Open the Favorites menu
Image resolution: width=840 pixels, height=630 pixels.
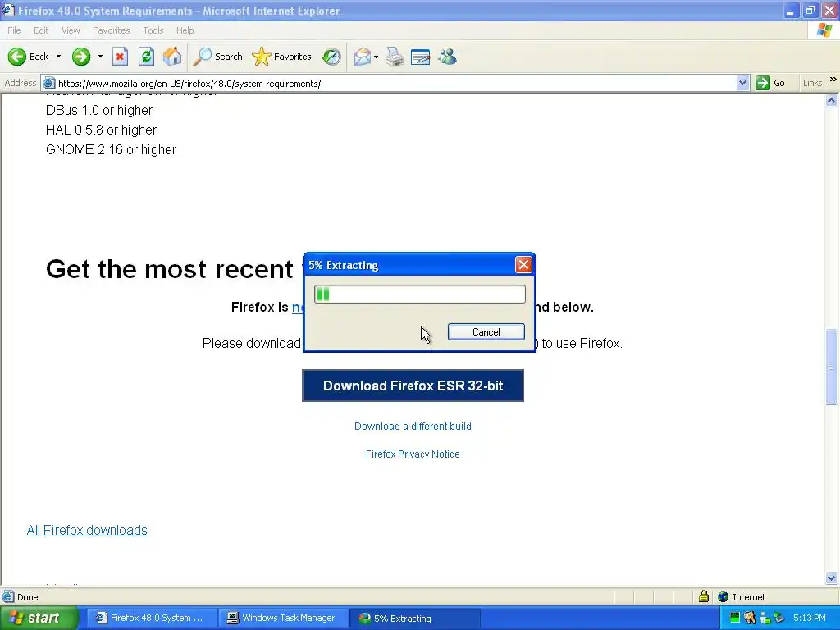click(112, 30)
